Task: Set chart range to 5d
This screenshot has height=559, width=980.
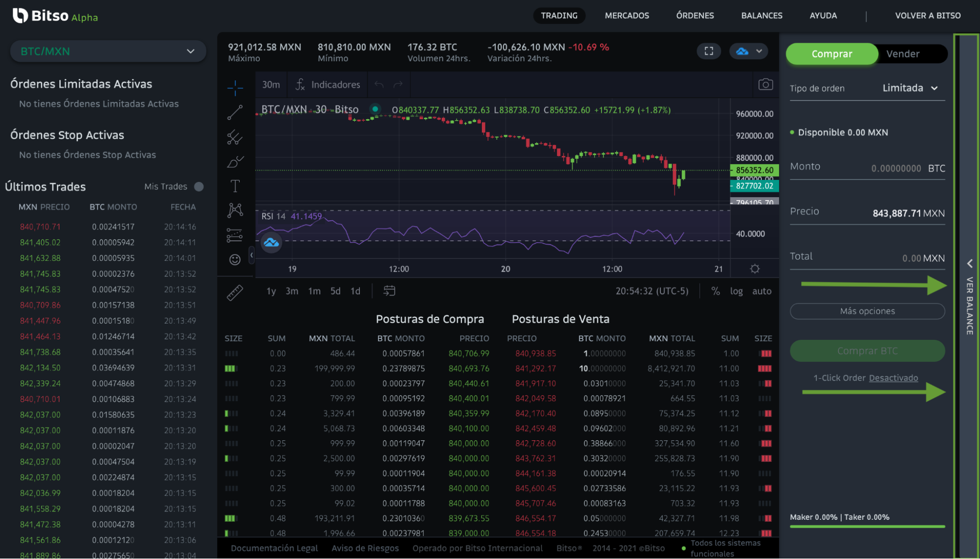Action: pyautogui.click(x=335, y=291)
